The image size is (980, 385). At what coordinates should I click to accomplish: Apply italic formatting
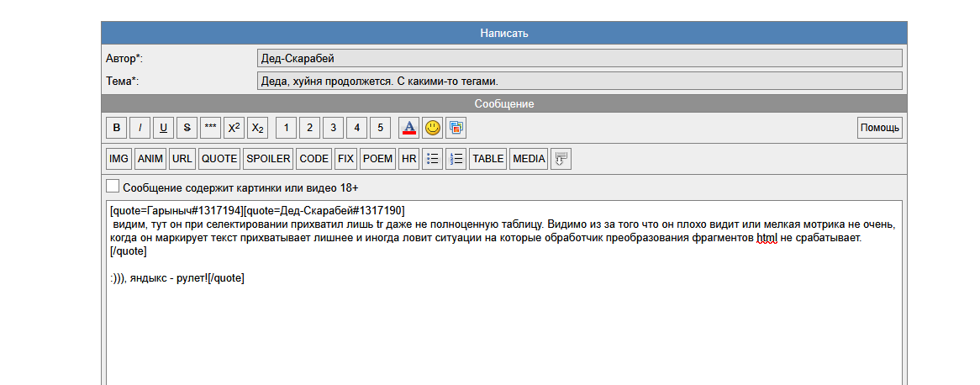click(140, 128)
